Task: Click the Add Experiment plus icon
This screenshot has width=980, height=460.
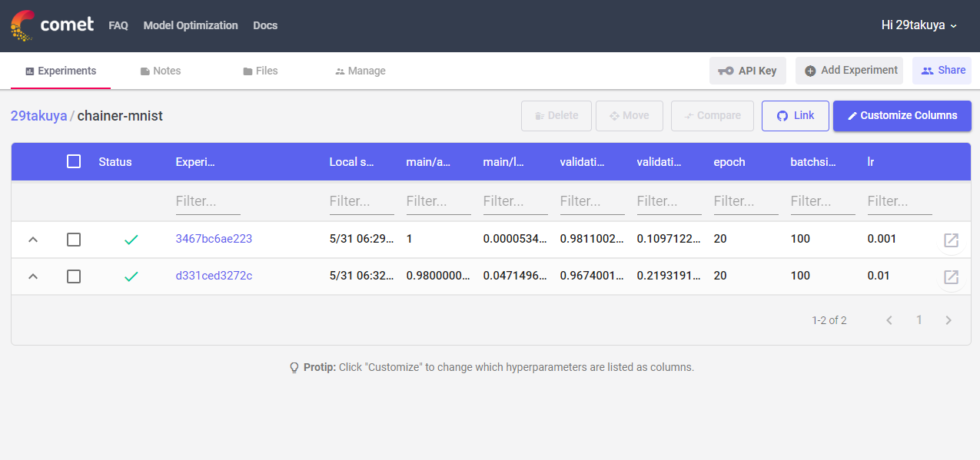Action: [x=810, y=70]
